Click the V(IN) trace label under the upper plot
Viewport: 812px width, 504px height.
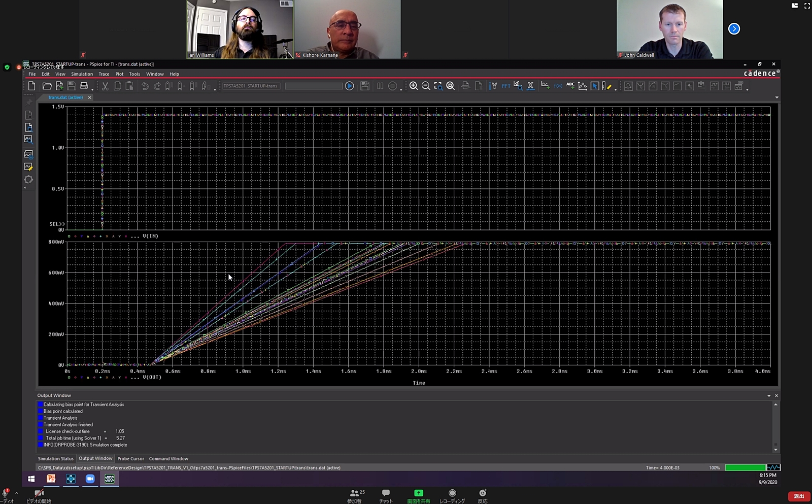point(150,236)
